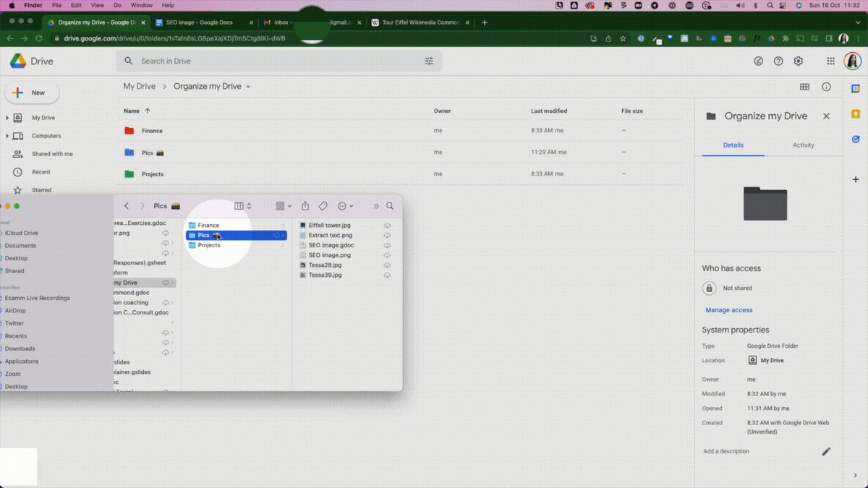This screenshot has width=868, height=488.
Task: Open the Finder Edit menu
Action: point(76,5)
